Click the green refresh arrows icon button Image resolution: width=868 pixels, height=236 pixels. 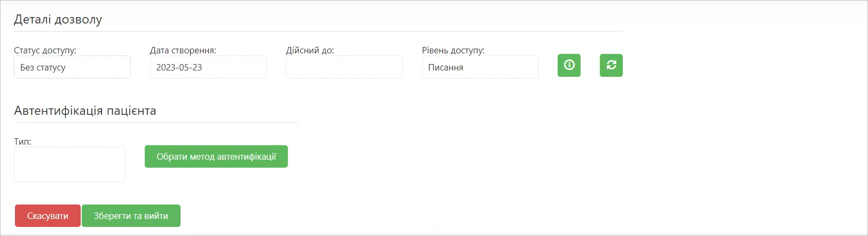coord(611,65)
